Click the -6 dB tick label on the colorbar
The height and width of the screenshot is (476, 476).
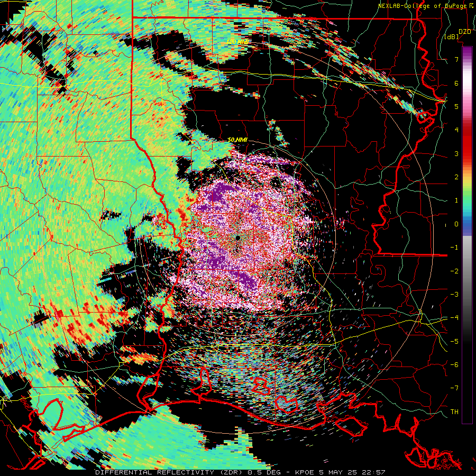point(454,364)
